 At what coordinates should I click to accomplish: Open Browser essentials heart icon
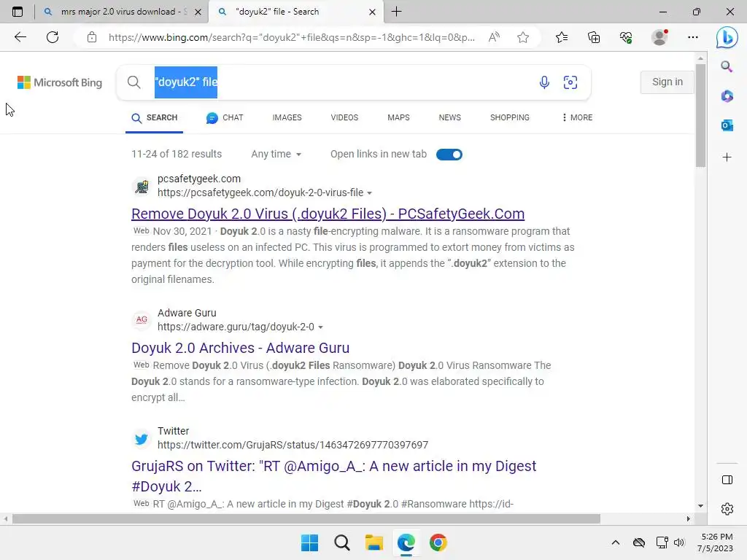click(x=626, y=37)
